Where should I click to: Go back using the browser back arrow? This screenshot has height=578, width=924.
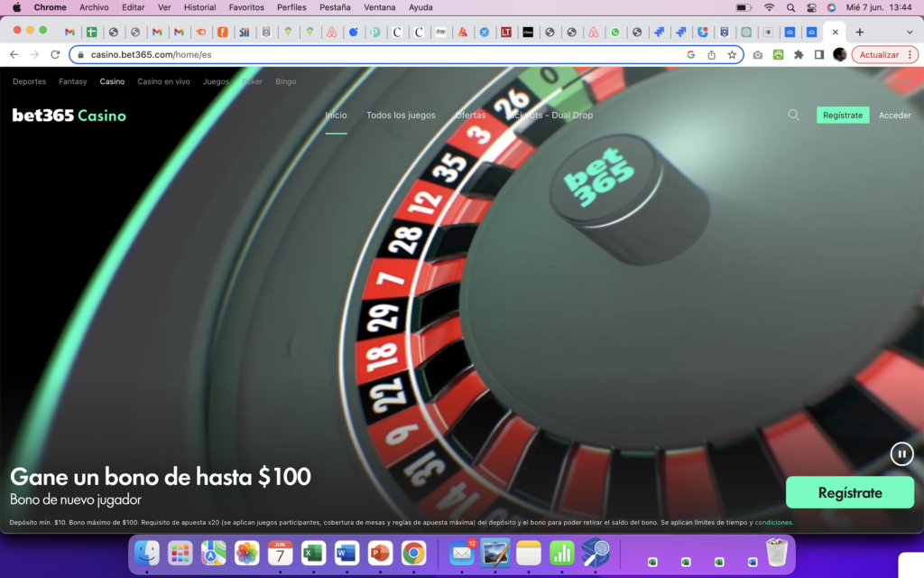click(x=14, y=54)
